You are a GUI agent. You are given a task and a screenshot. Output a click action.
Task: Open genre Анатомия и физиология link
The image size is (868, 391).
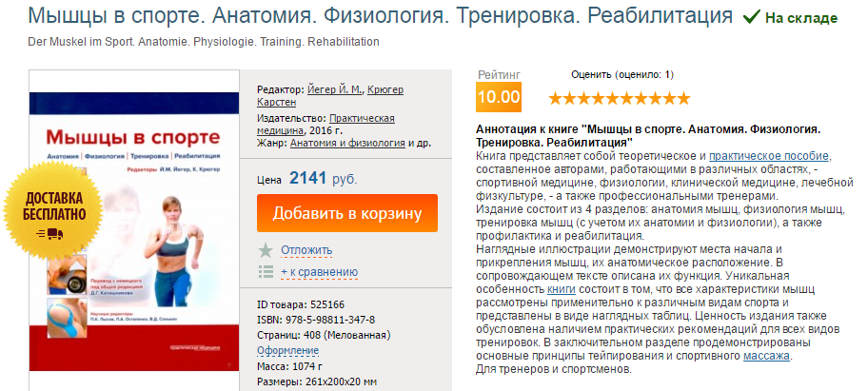click(347, 143)
